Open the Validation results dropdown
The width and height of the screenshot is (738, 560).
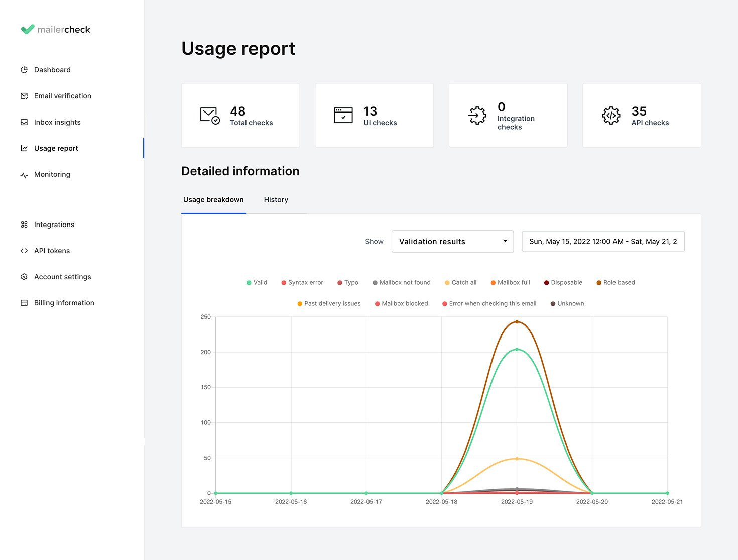point(452,242)
